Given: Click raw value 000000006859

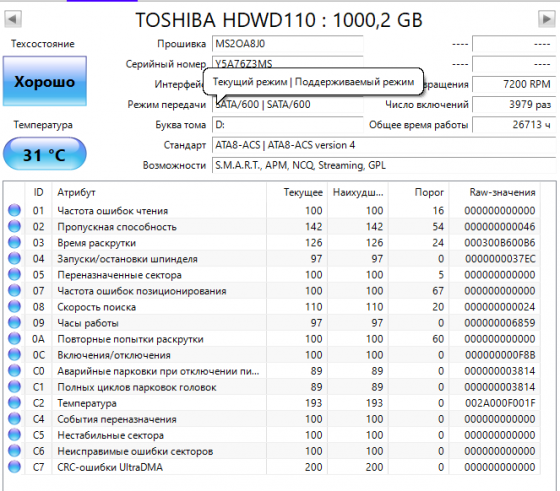Looking at the screenshot, I should coord(500,323).
